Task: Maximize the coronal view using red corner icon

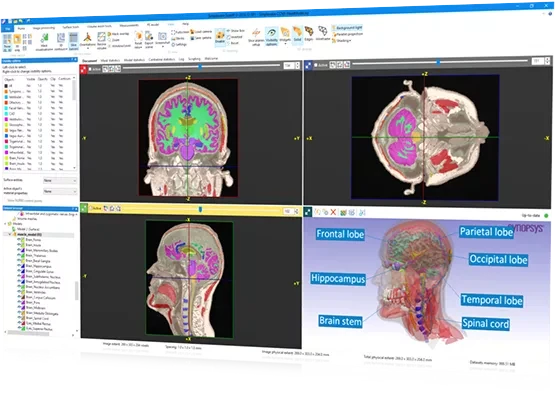Action: pyautogui.click(x=84, y=69)
